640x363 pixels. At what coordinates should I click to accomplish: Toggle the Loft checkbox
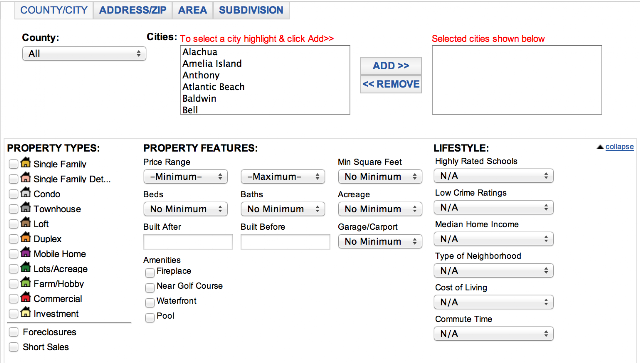coord(13,224)
